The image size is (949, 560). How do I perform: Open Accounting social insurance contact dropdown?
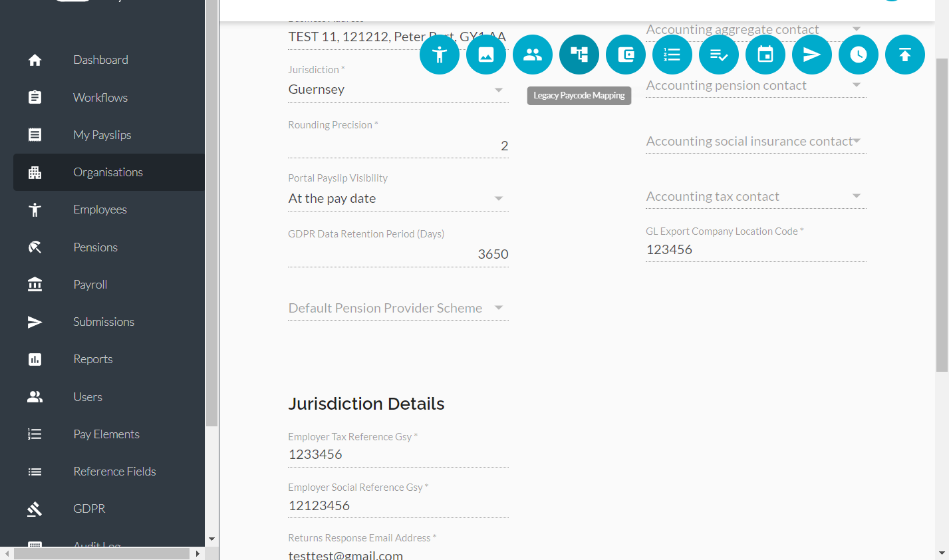pyautogui.click(x=756, y=141)
